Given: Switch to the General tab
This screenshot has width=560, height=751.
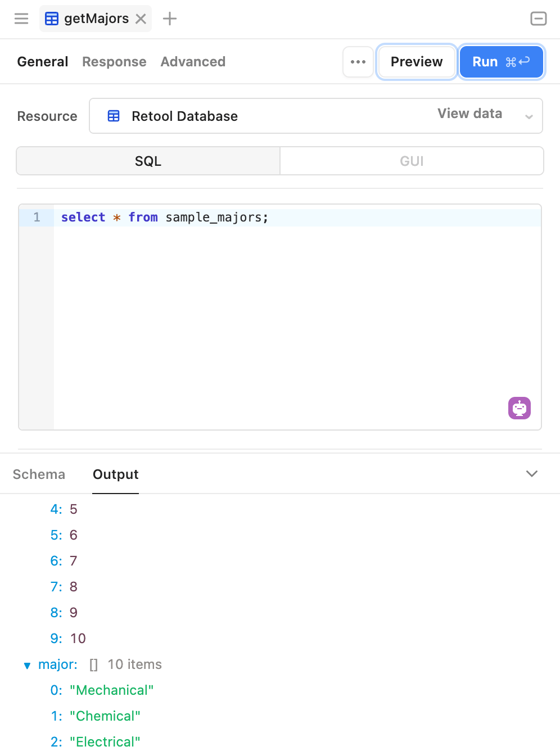Looking at the screenshot, I should pos(43,62).
